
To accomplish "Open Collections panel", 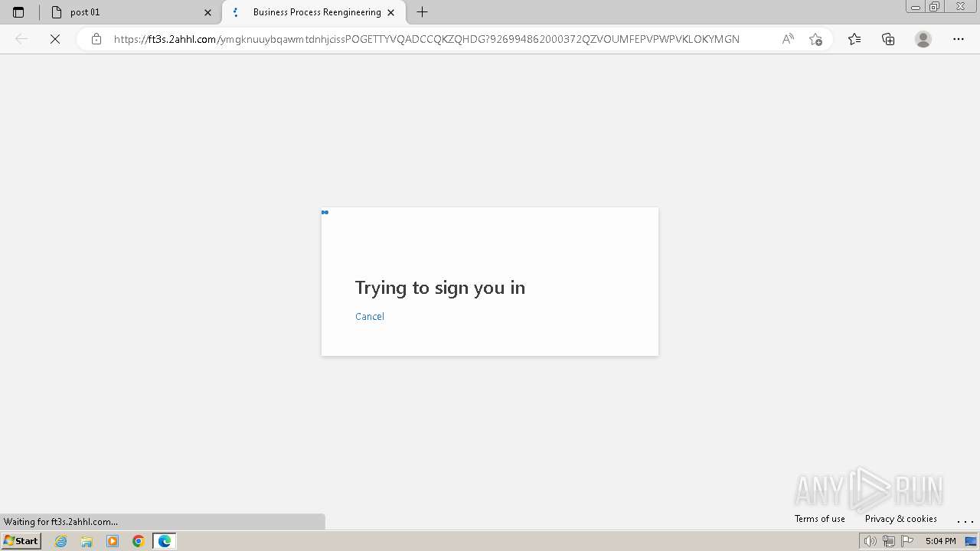I will click(888, 39).
